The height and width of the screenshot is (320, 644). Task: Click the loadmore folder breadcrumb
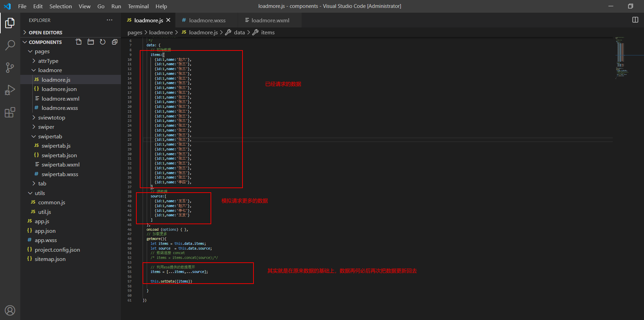click(x=161, y=32)
